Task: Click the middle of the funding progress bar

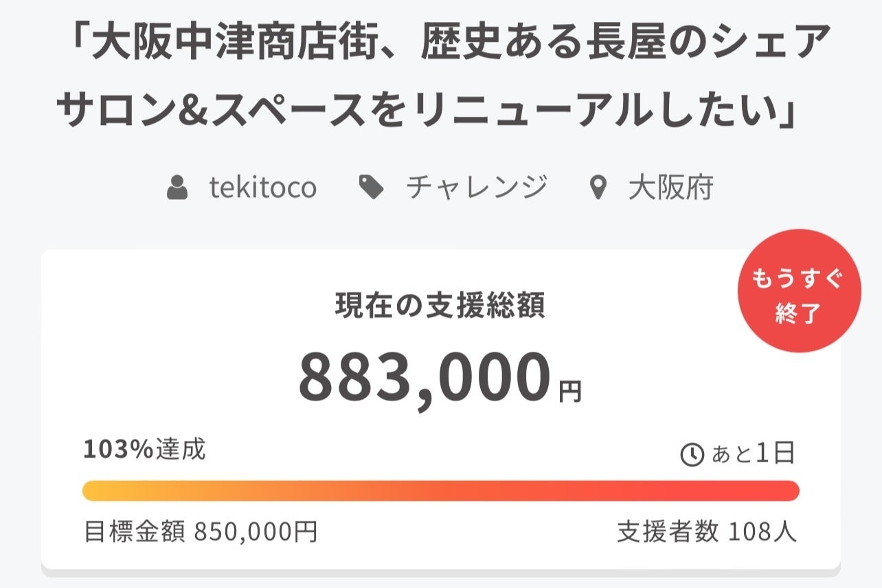Action: click(440, 490)
